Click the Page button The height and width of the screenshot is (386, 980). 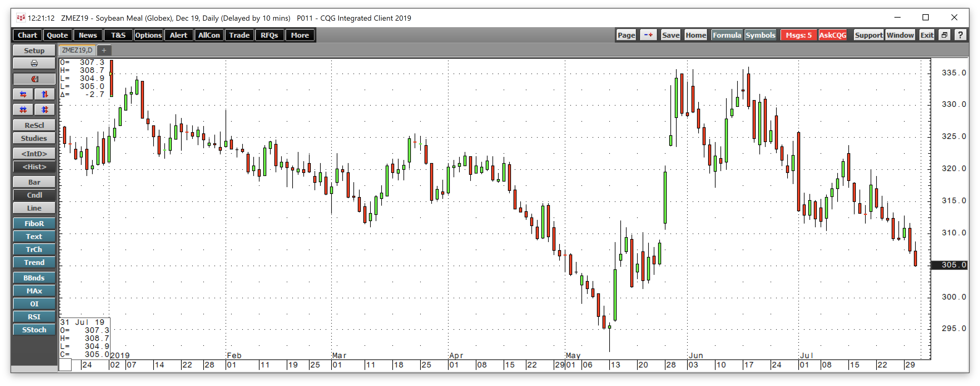(626, 35)
